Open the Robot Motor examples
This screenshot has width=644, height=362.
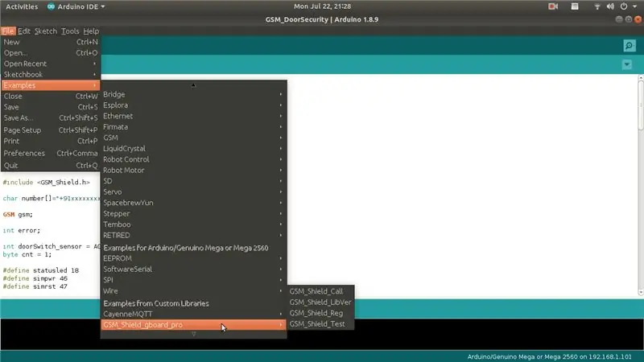(193, 171)
